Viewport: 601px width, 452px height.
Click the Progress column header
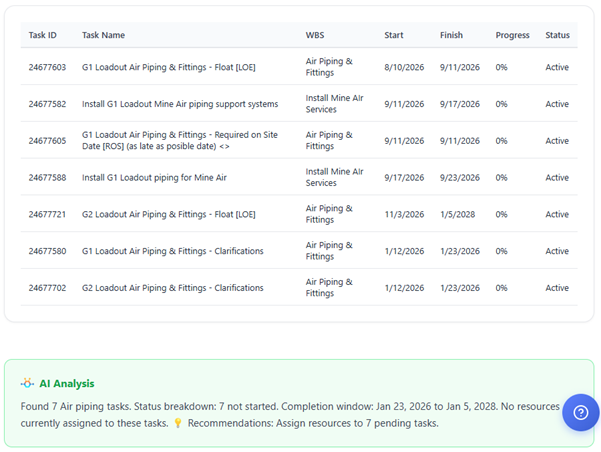click(512, 35)
